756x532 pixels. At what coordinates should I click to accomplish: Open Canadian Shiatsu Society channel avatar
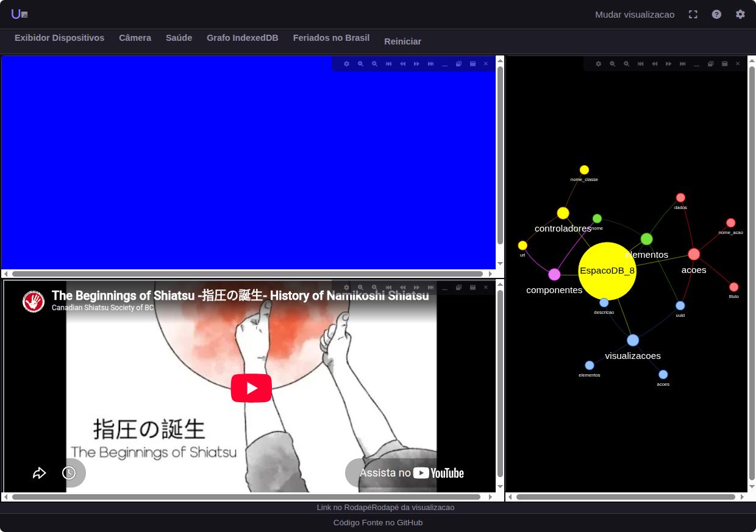point(34,301)
